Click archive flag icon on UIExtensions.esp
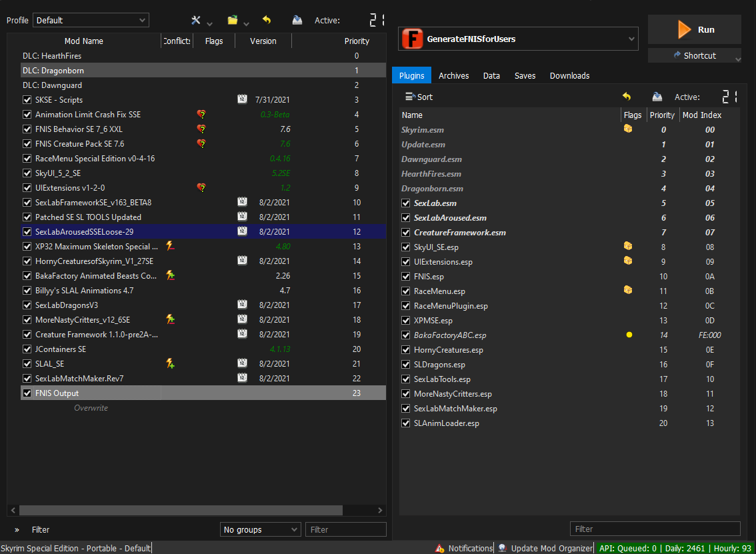The width and height of the screenshot is (756, 554). click(628, 261)
